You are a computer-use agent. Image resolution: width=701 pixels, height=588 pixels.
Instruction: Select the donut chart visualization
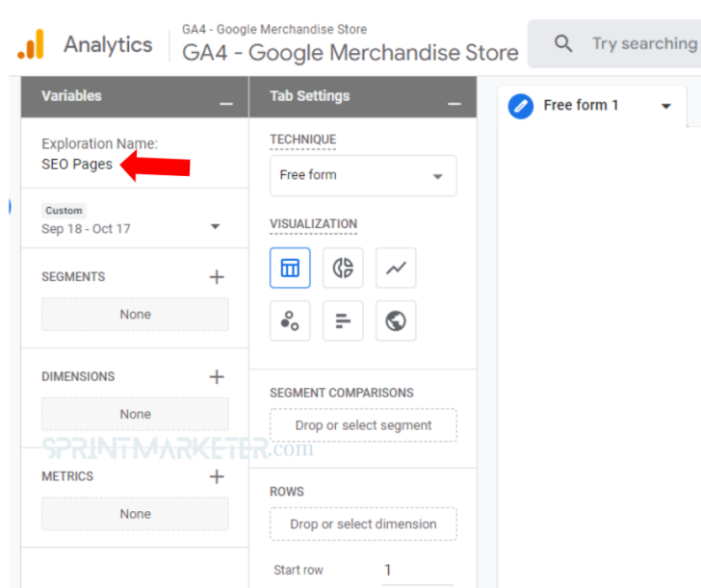click(343, 268)
